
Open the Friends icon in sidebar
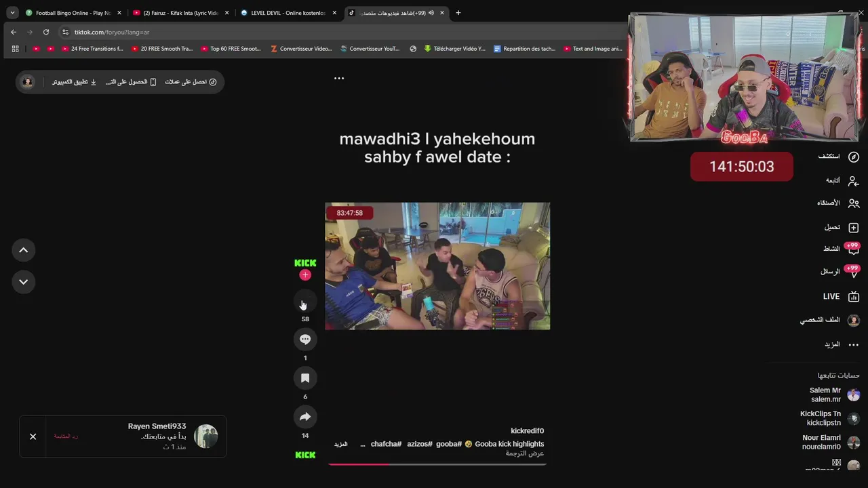(x=854, y=203)
